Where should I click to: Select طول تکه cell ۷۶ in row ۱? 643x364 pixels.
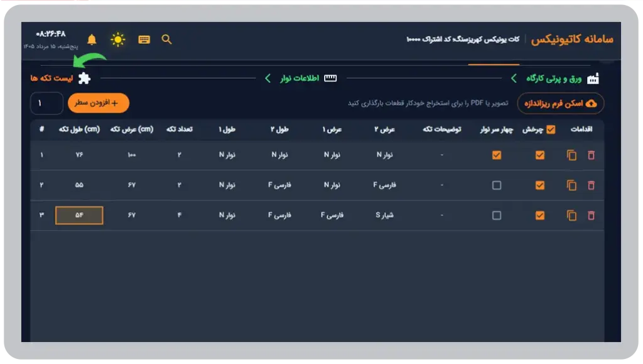pyautogui.click(x=79, y=155)
